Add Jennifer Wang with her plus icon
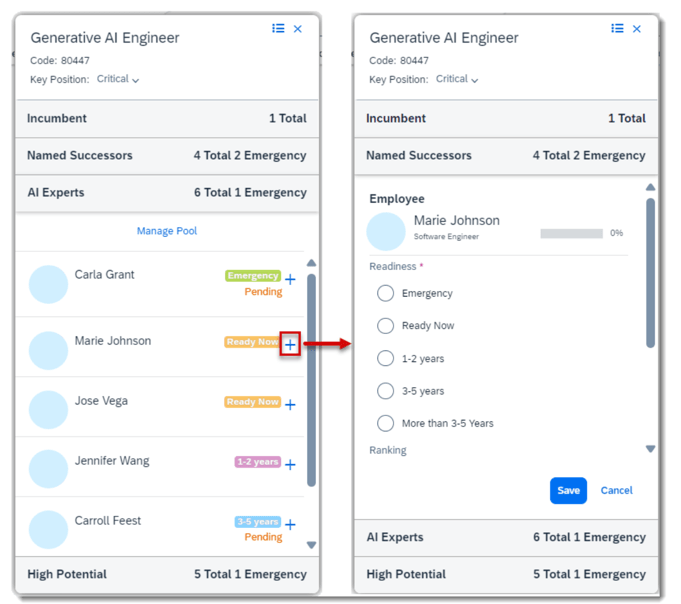The height and width of the screenshot is (604, 681). [x=290, y=465]
